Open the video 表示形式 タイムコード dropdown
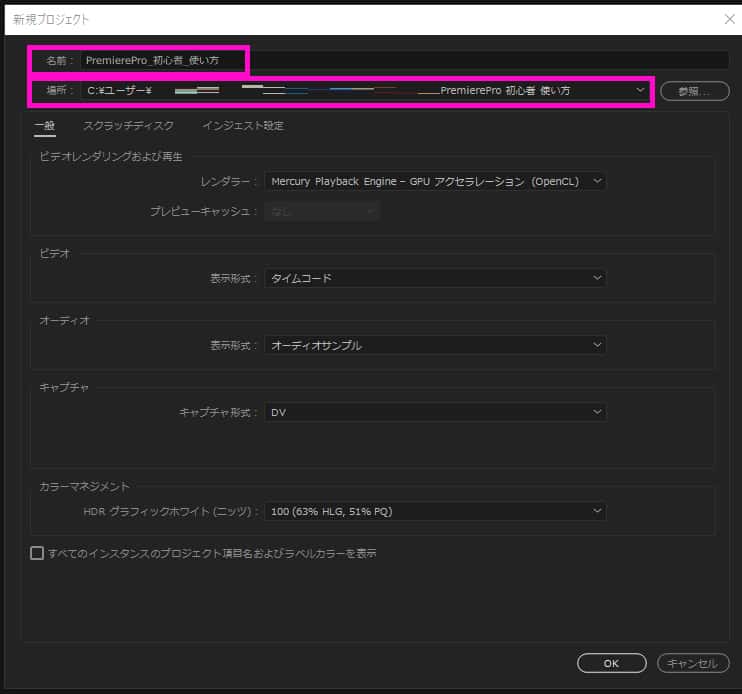 pyautogui.click(x=435, y=278)
